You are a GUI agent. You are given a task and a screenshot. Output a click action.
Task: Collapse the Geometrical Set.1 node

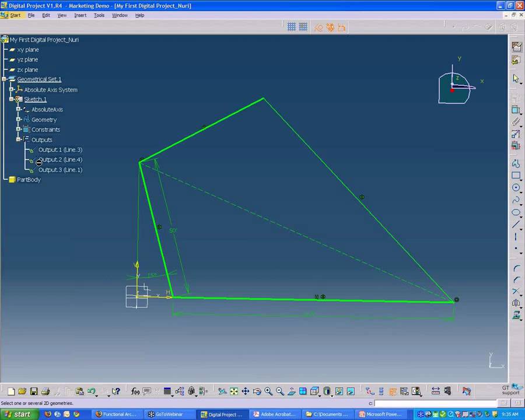[3, 79]
